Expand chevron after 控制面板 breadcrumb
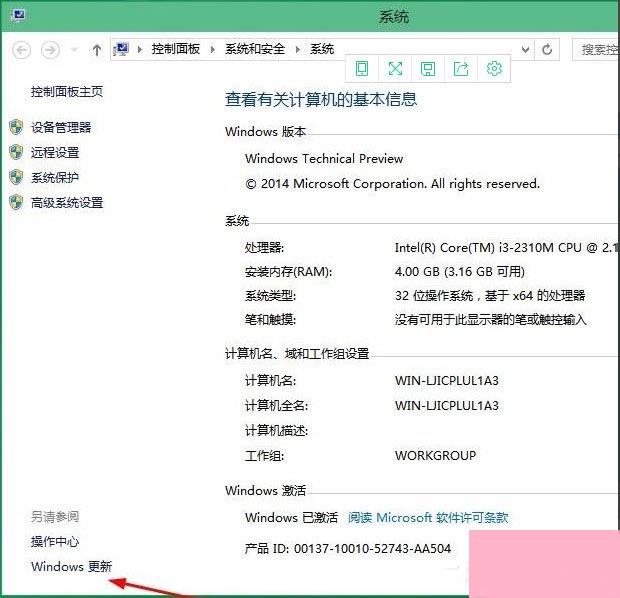 (213, 49)
